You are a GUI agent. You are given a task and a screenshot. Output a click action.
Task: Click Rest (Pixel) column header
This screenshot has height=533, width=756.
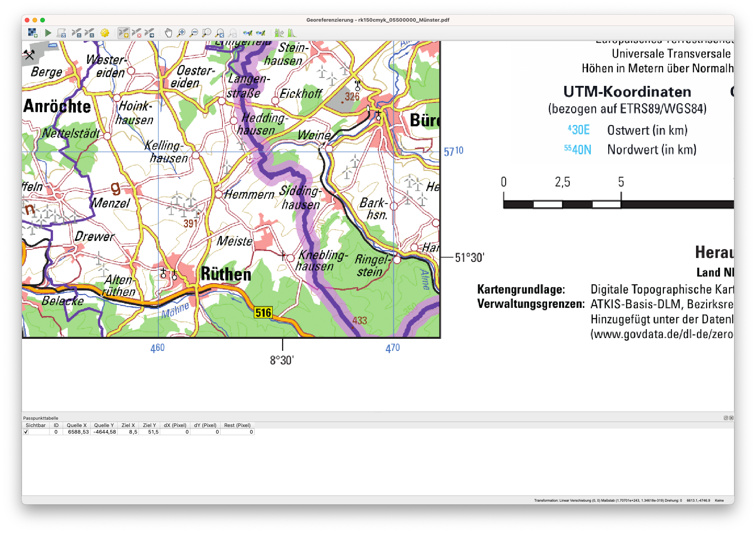tap(237, 425)
